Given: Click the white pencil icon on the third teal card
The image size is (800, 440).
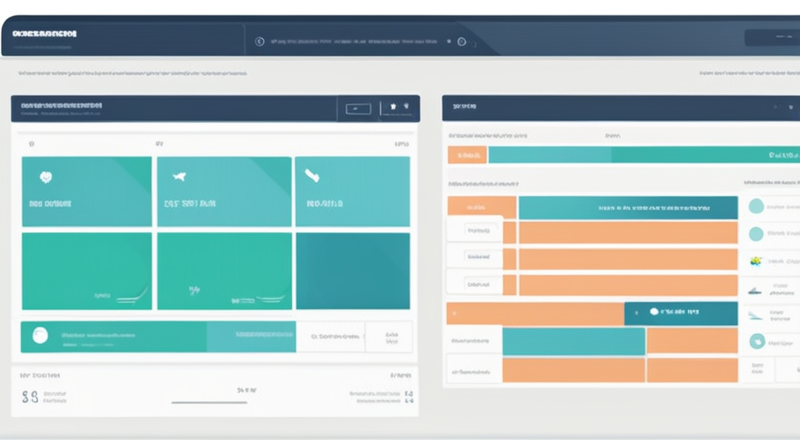Looking at the screenshot, I should point(312,176).
